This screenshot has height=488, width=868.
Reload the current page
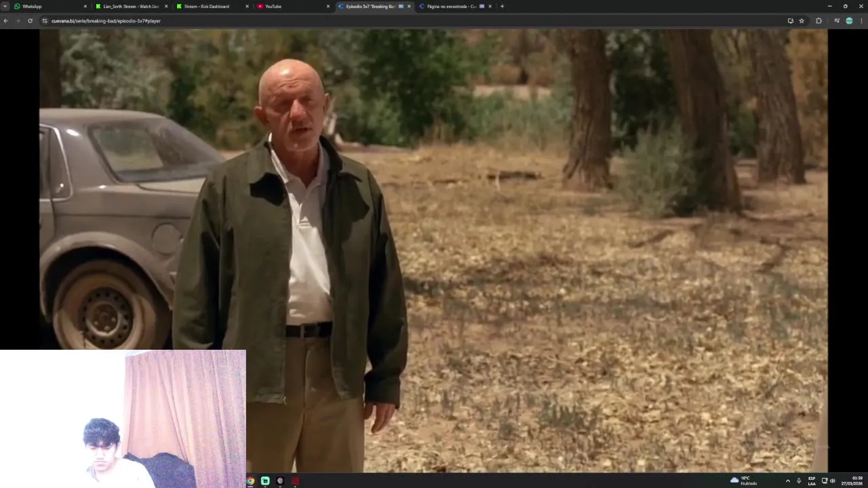click(30, 21)
